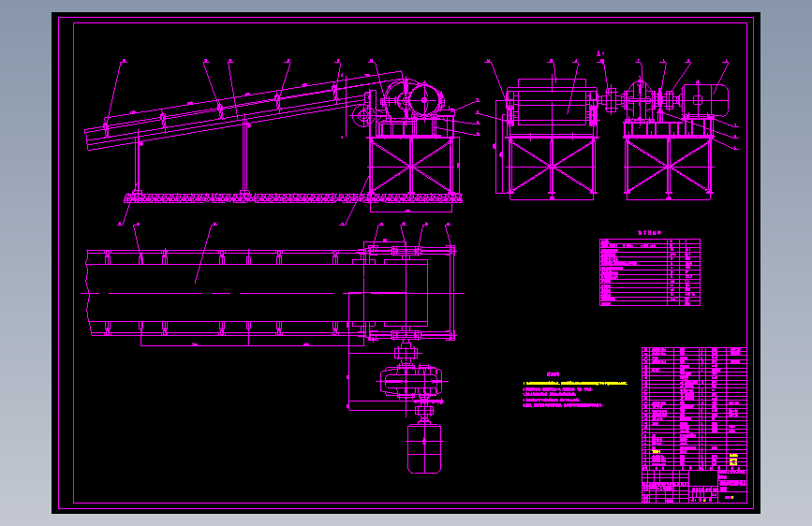This screenshot has width=812, height=526.
Task: Select the gearbox reducer in the plan view
Action: click(x=412, y=382)
